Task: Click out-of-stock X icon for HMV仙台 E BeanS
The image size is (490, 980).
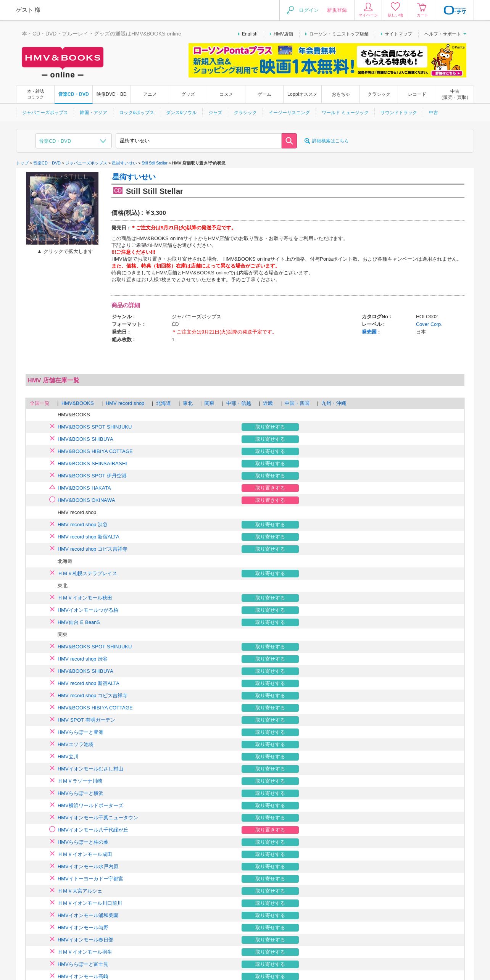Action: coord(52,622)
